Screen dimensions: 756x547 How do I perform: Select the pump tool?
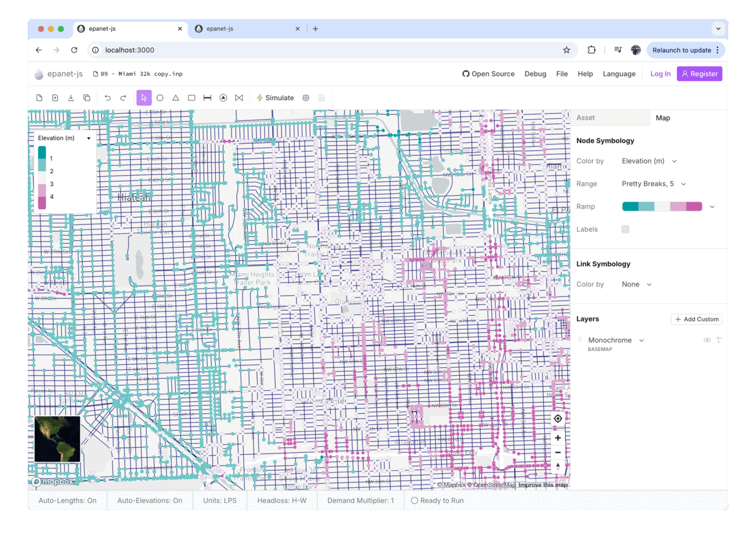223,98
